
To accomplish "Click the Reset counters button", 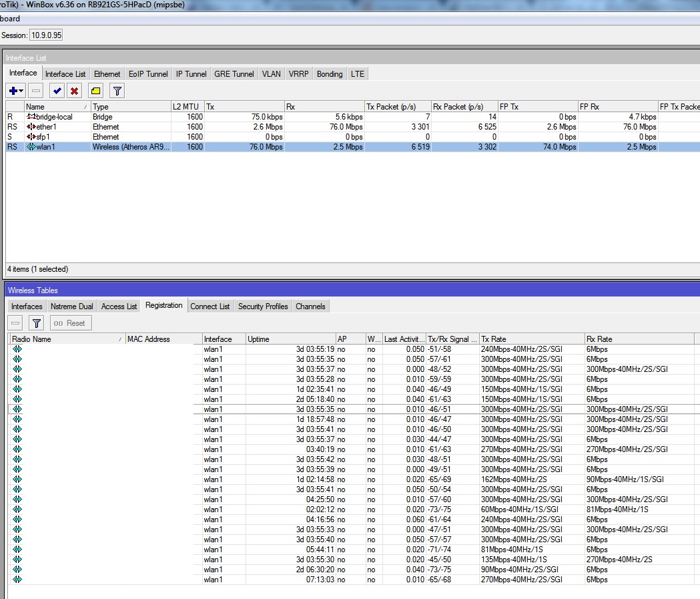I will pos(71,323).
